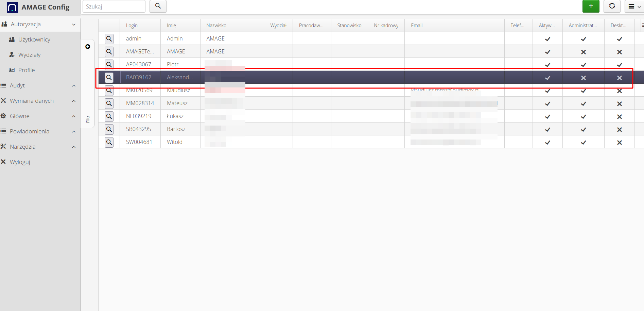Toggle Administrator status for user AMAGETe...
The image size is (644, 311).
583,52
